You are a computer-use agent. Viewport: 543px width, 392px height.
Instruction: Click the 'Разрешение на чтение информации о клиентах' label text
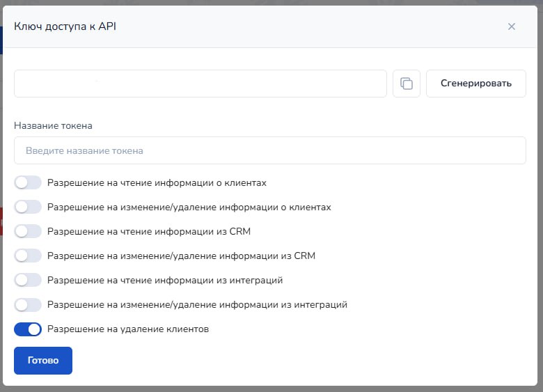click(157, 182)
